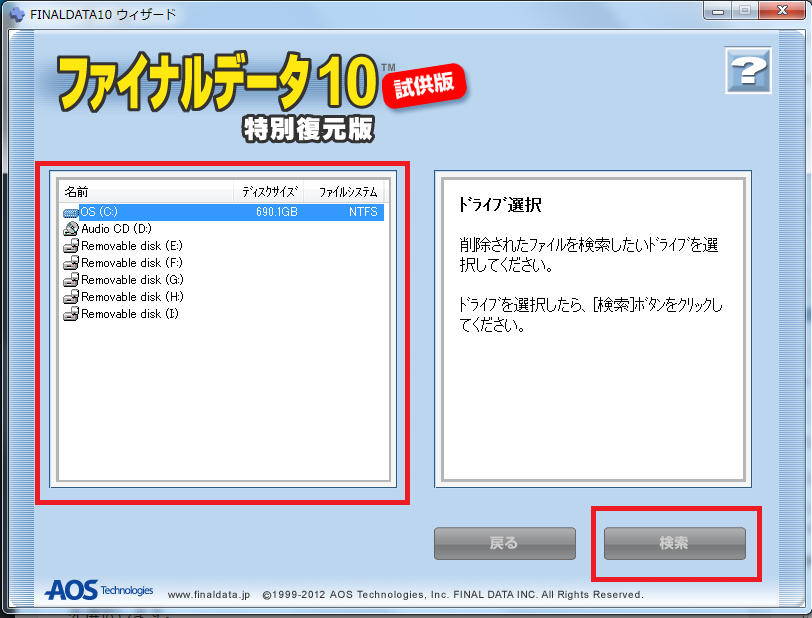
Task: Click the AOS Technologies logo
Action: (99, 590)
